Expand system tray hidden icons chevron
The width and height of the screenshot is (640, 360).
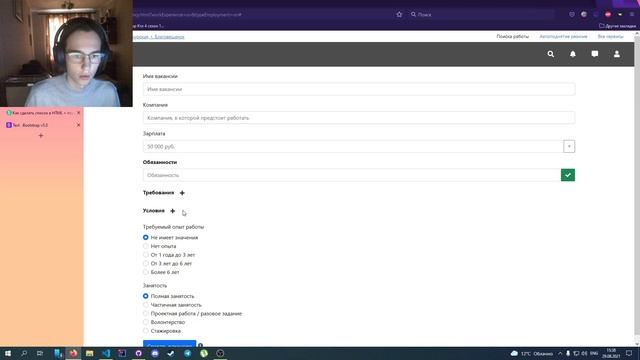pos(560,353)
